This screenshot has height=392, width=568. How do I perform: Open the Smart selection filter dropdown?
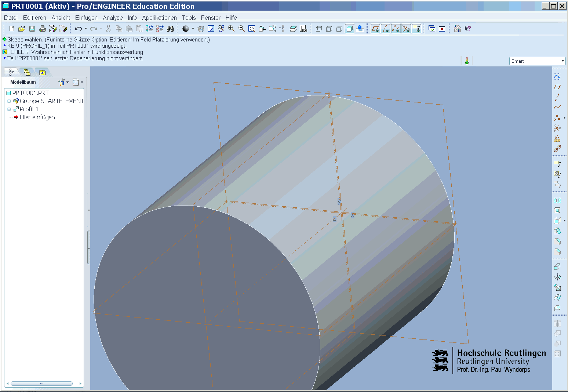pos(537,61)
